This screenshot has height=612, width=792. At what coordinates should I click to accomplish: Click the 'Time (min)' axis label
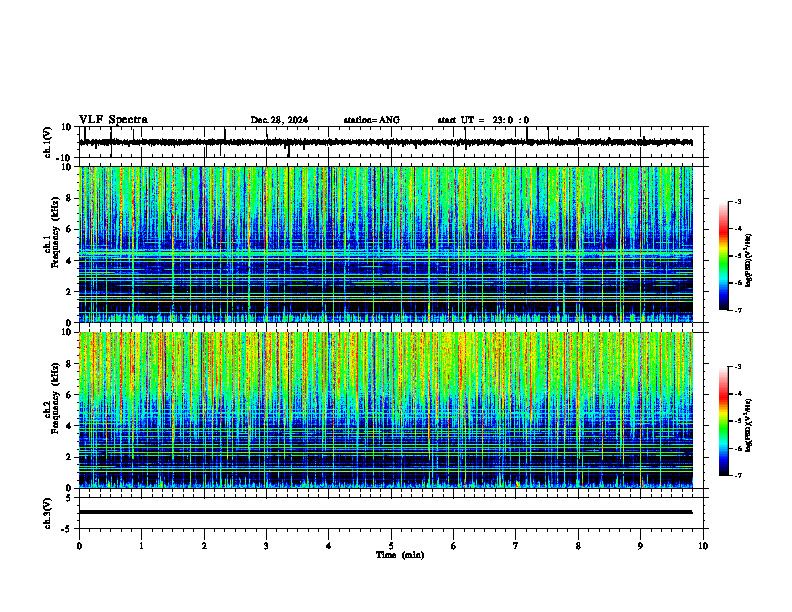point(400,555)
